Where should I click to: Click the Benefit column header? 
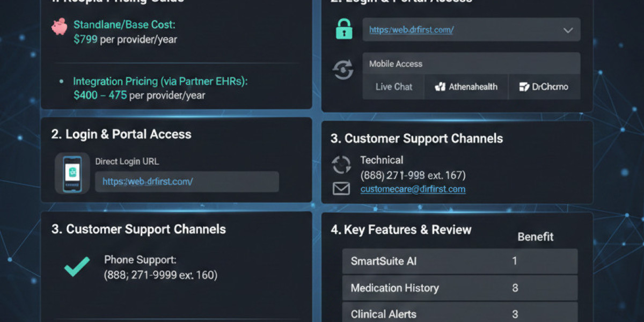point(535,237)
